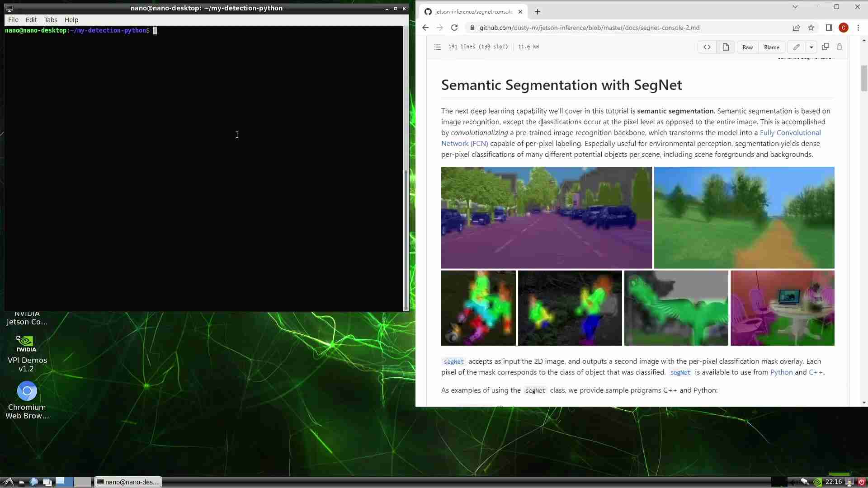
Task: Reload the GitHub page
Action: pos(454,28)
